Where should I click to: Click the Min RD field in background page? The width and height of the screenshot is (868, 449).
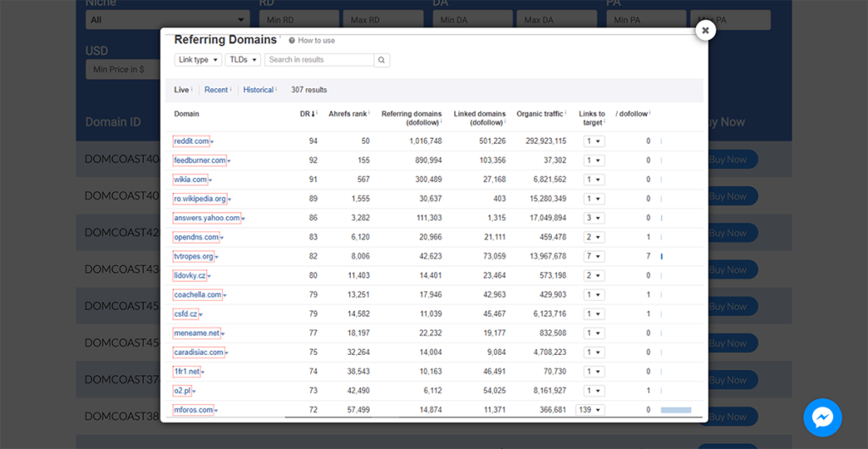(x=299, y=19)
